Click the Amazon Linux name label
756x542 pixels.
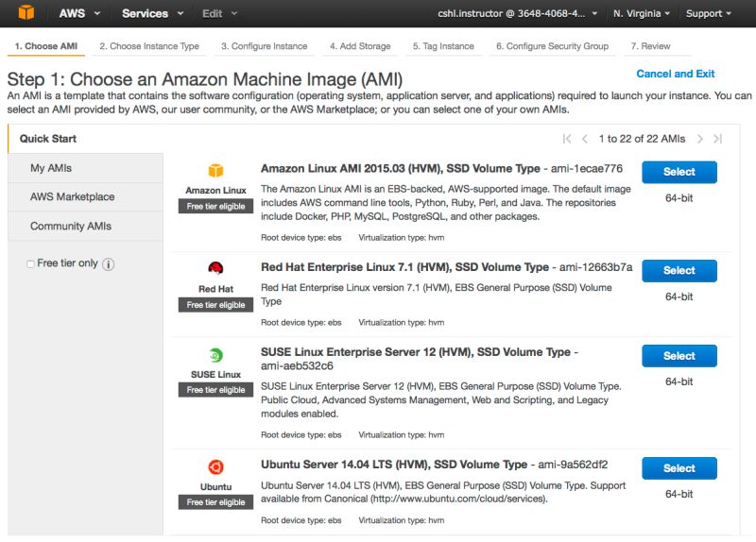point(215,191)
